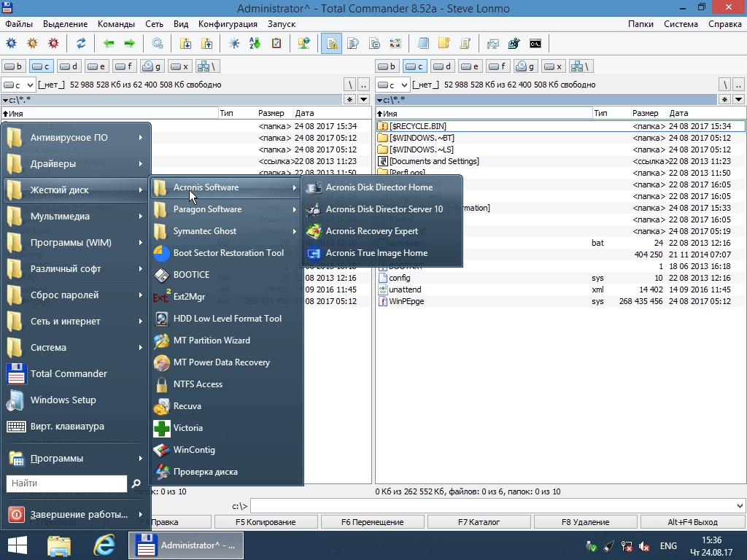Screen dimensions: 747x560
Task: Open Вирт. клавиатура virtual keyboard
Action: point(76,426)
